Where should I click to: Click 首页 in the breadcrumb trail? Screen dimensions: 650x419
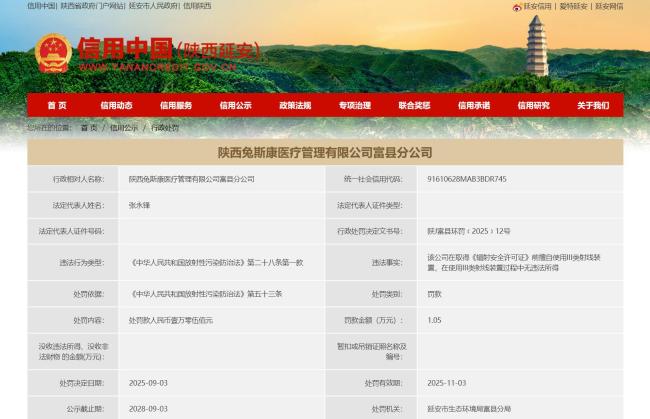coord(89,128)
